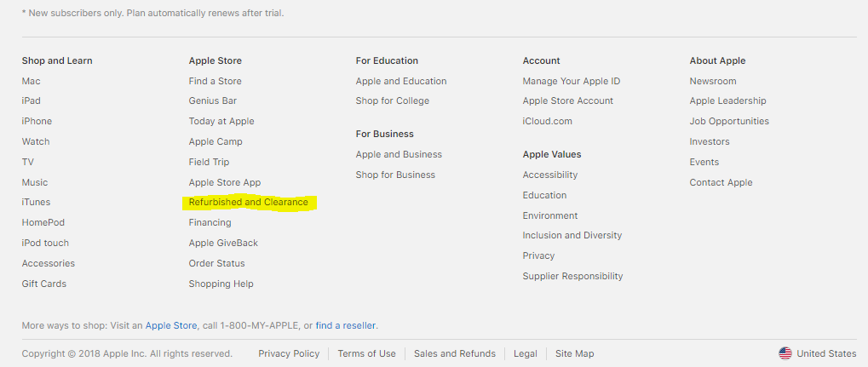Click the Account column heading
Viewport: 868px width, 367px height.
click(542, 61)
